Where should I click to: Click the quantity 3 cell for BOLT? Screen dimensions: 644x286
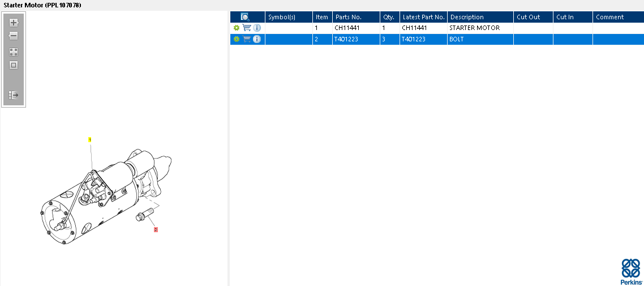point(390,40)
